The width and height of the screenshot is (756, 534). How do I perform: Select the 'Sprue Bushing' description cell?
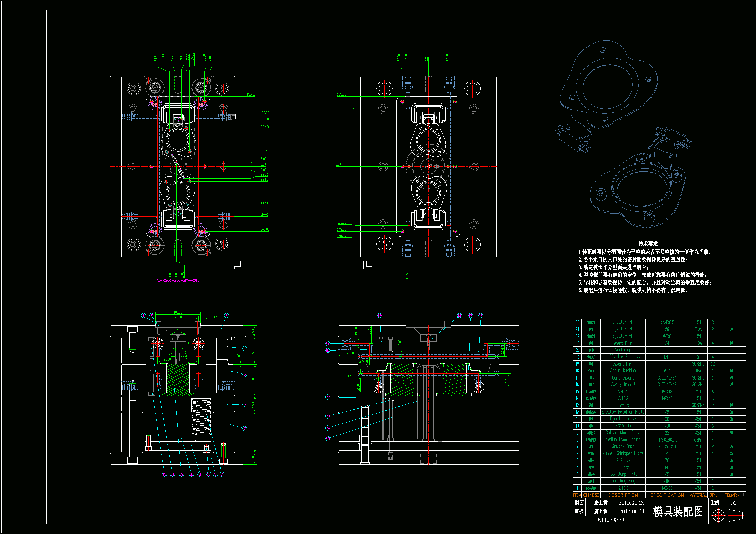tap(623, 371)
